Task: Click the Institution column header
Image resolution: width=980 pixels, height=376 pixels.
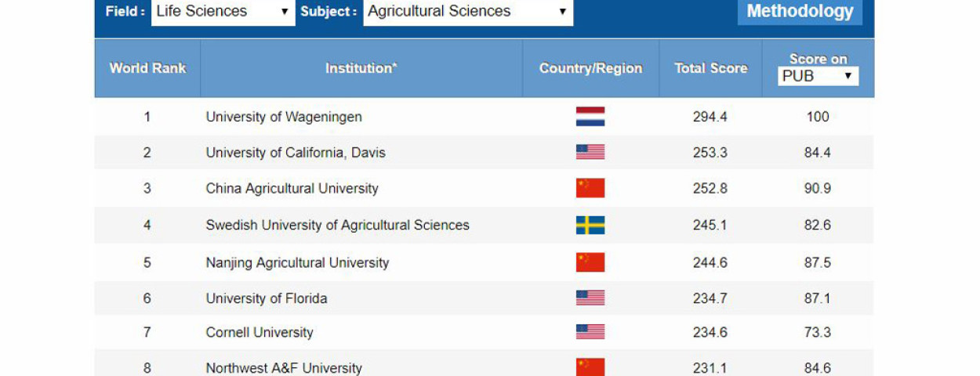Action: (361, 68)
